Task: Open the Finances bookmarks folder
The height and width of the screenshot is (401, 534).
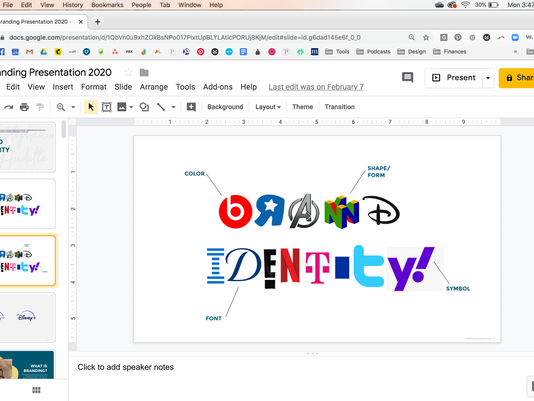Action: pyautogui.click(x=450, y=52)
